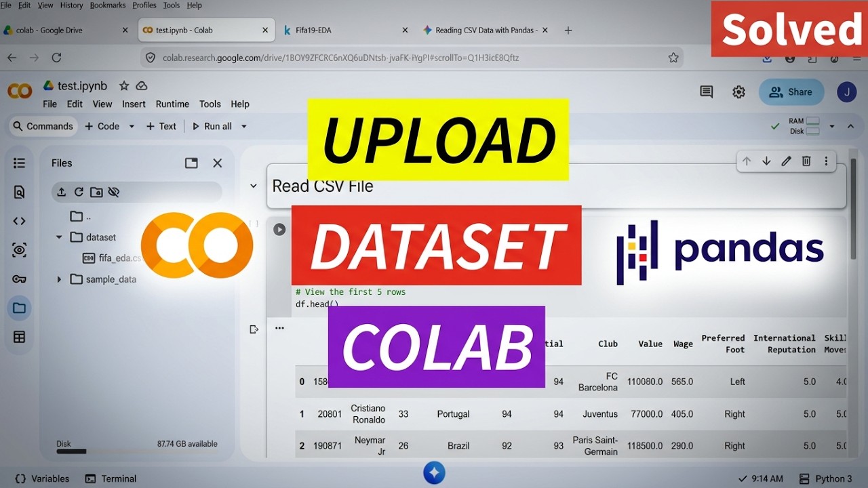This screenshot has width=868, height=488.
Task: Select the Files folder icon in the sidebar
Action: [x=19, y=308]
